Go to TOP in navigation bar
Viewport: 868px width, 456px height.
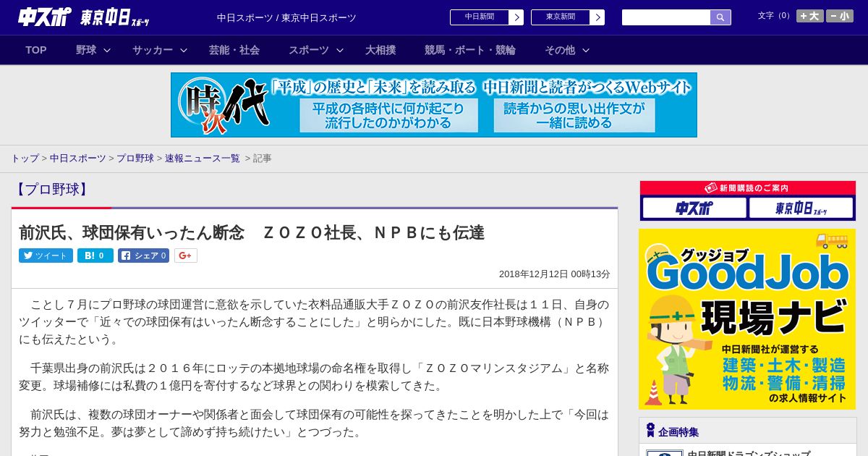tap(36, 50)
